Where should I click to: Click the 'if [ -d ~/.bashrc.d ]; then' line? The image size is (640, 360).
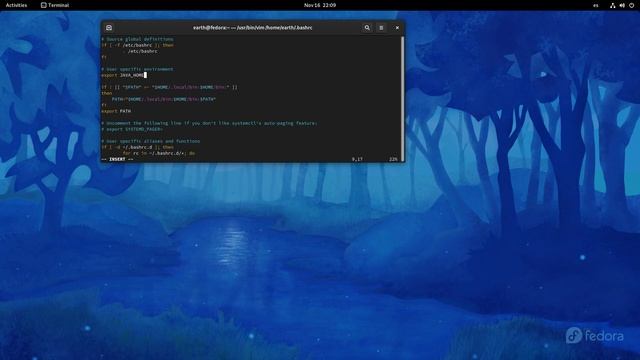[x=138, y=147]
